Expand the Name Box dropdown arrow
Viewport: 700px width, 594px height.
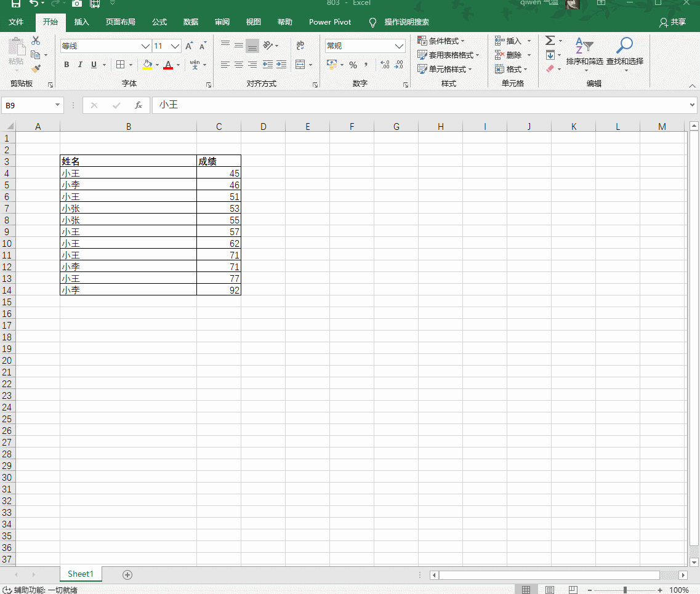58,105
